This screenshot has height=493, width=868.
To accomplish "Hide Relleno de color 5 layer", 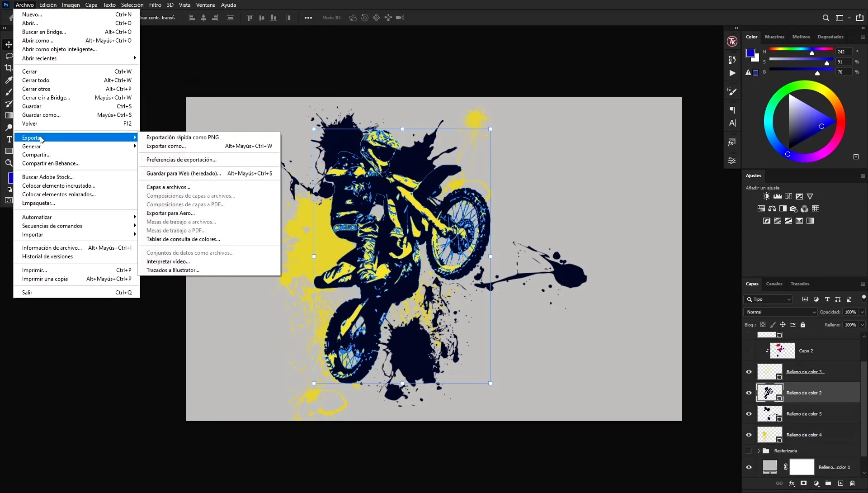I will [749, 414].
